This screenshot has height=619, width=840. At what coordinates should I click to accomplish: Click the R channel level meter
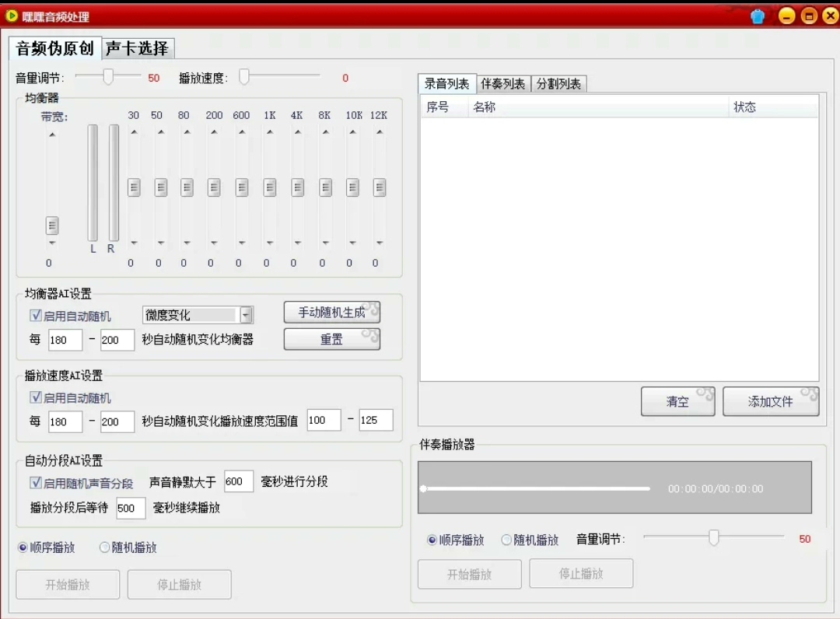pos(114,183)
